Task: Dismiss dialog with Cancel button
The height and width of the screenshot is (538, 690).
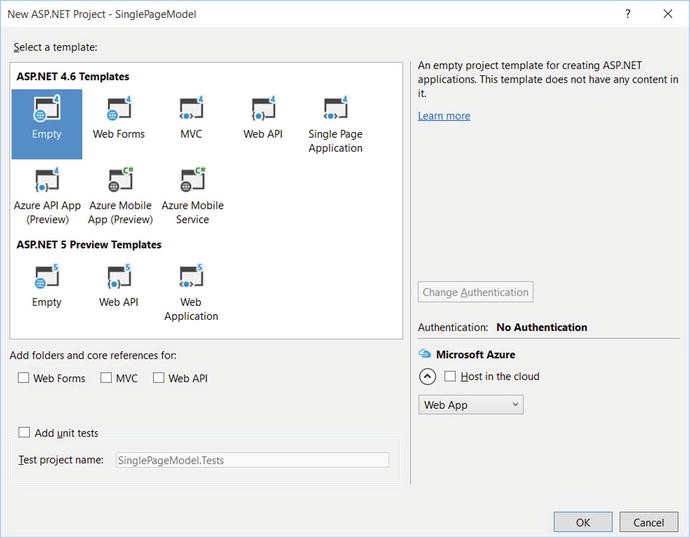Action: [x=649, y=522]
